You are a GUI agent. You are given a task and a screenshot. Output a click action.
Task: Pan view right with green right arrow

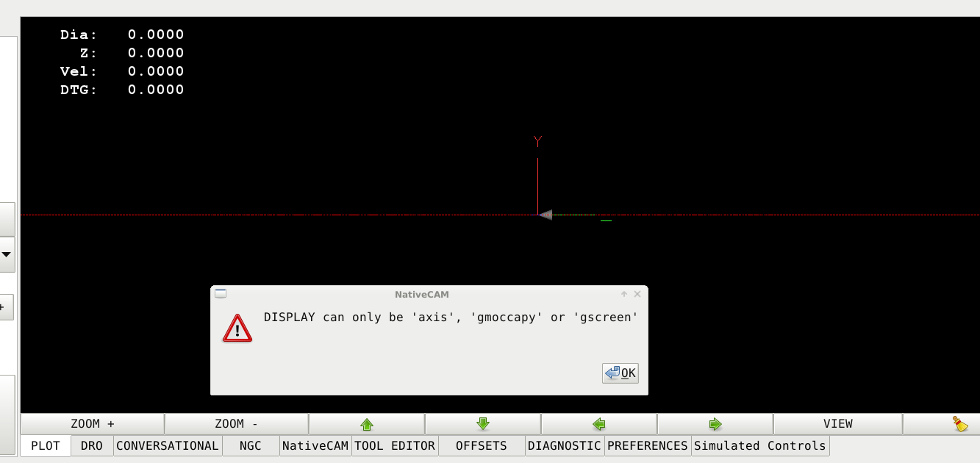(715, 424)
